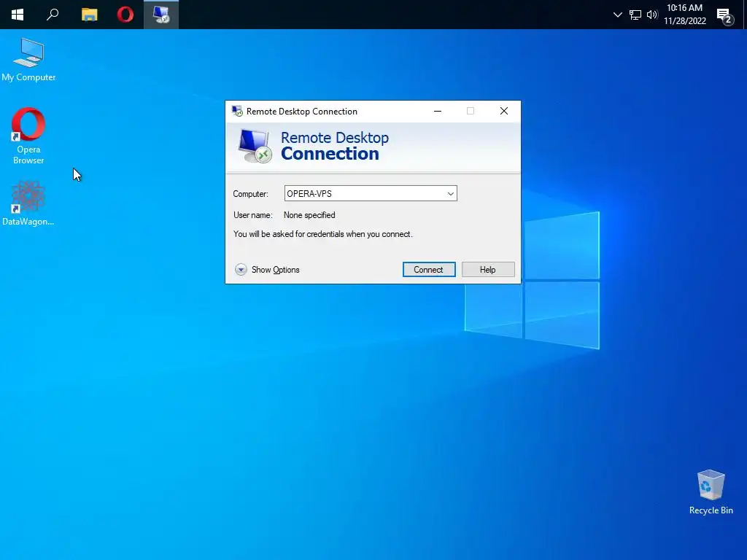Screen dimensions: 747x560
Task: Open the taskbar search magnifier
Action: 53,15
